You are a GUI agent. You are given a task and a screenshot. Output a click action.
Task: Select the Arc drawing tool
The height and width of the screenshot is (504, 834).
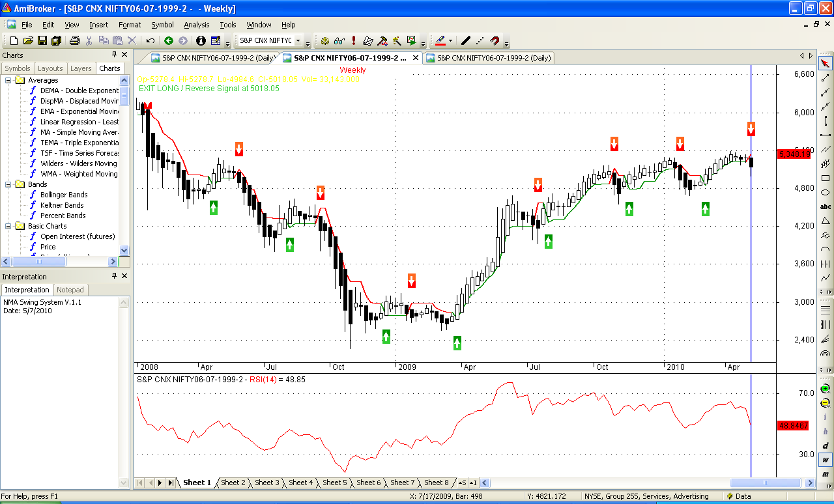point(826,249)
